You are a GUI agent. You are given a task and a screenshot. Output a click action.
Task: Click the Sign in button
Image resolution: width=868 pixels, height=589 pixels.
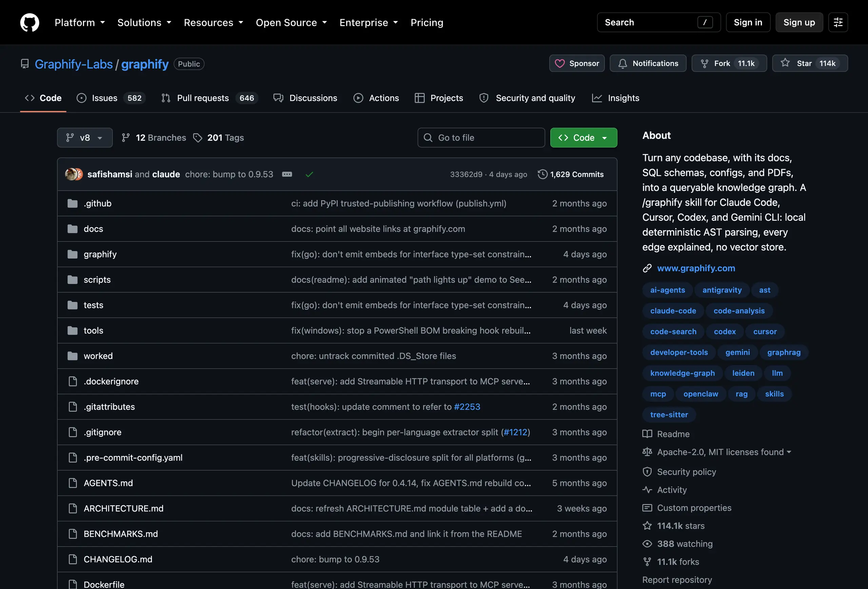pyautogui.click(x=748, y=22)
